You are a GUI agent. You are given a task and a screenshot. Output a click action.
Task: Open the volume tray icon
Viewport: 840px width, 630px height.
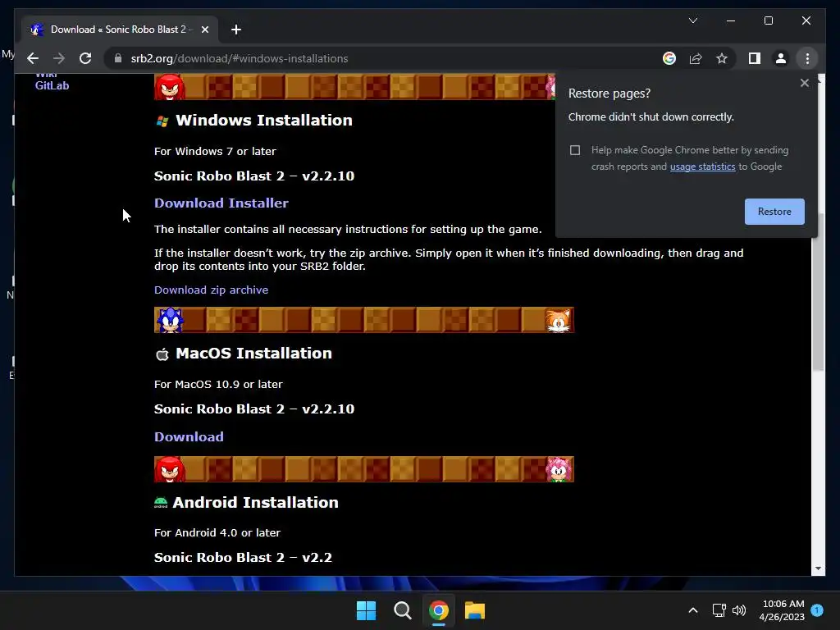[739, 610]
